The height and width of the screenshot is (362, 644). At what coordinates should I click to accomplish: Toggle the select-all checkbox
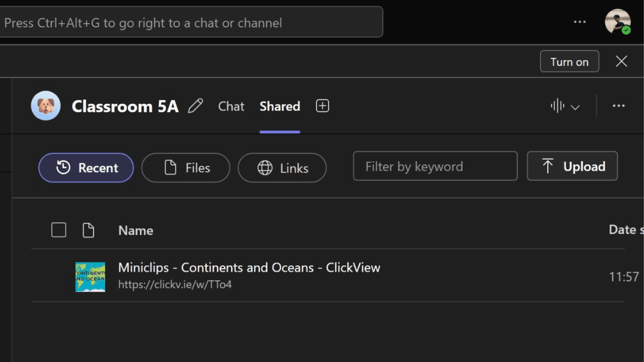[58, 230]
